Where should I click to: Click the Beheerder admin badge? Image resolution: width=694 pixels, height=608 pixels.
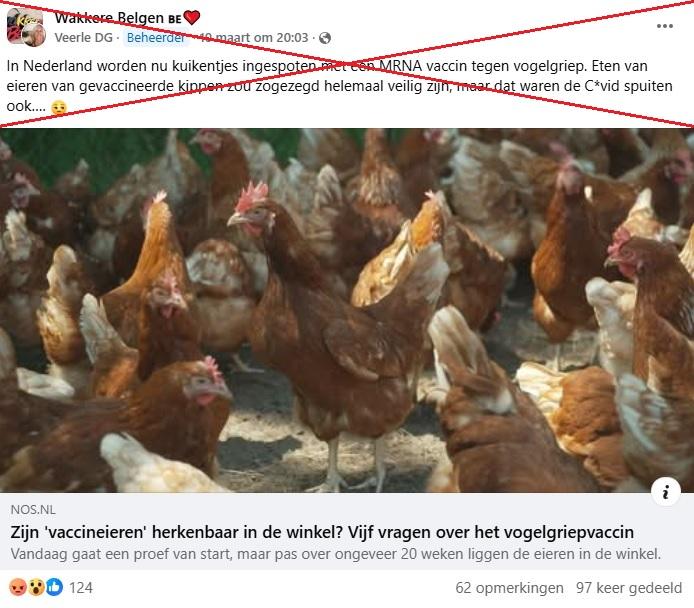(156, 38)
